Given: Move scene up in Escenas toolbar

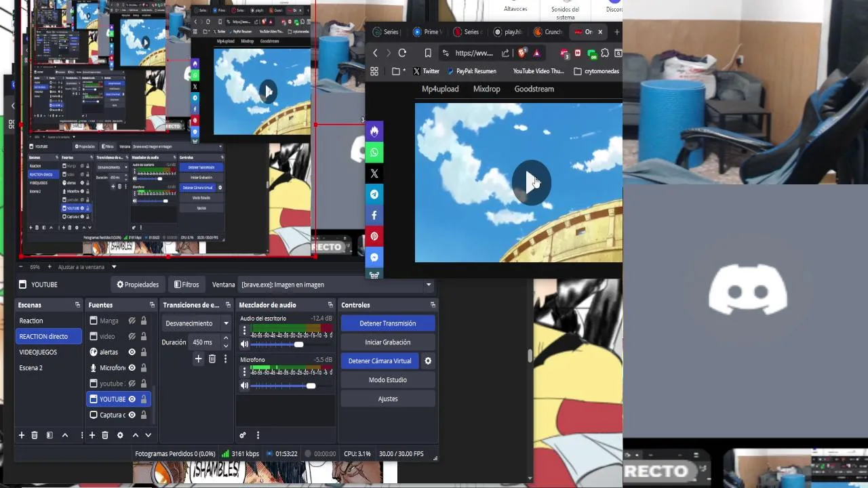Looking at the screenshot, I should (65, 435).
